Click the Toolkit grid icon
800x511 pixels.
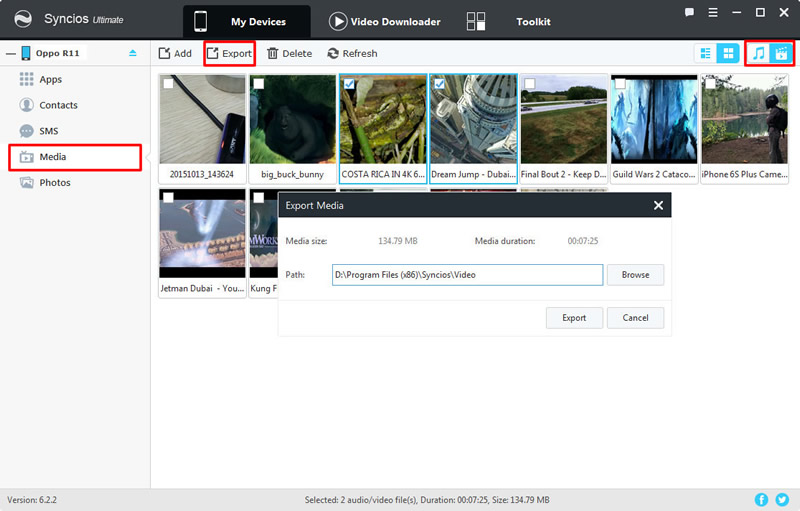[476, 21]
